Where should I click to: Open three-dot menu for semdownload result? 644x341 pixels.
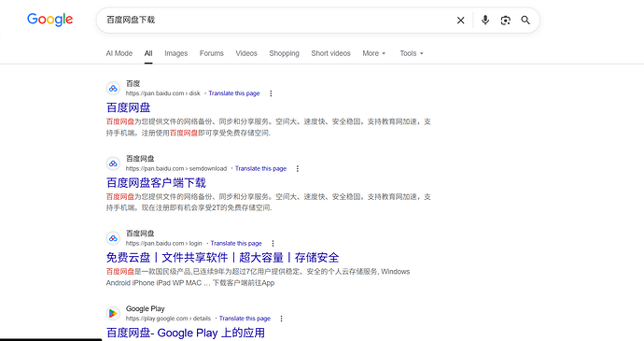coord(298,169)
